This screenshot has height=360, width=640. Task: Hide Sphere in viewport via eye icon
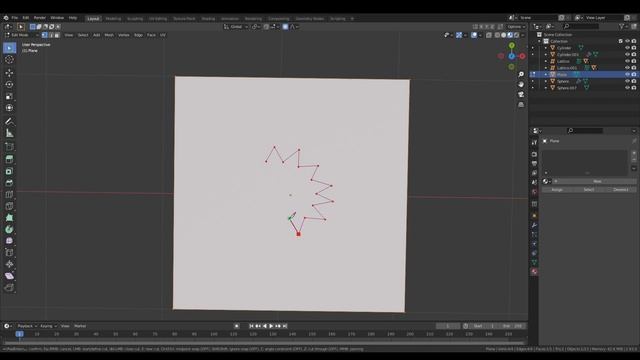pyautogui.click(x=627, y=81)
